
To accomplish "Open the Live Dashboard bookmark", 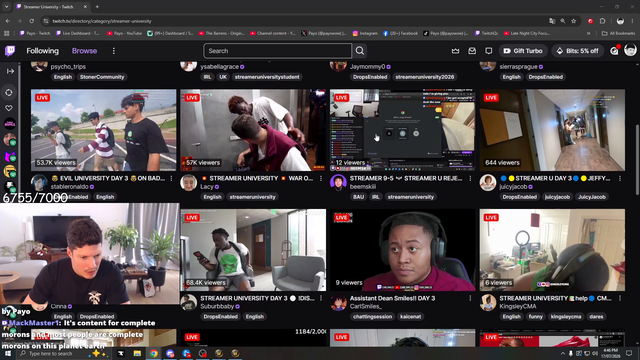I will point(78,33).
